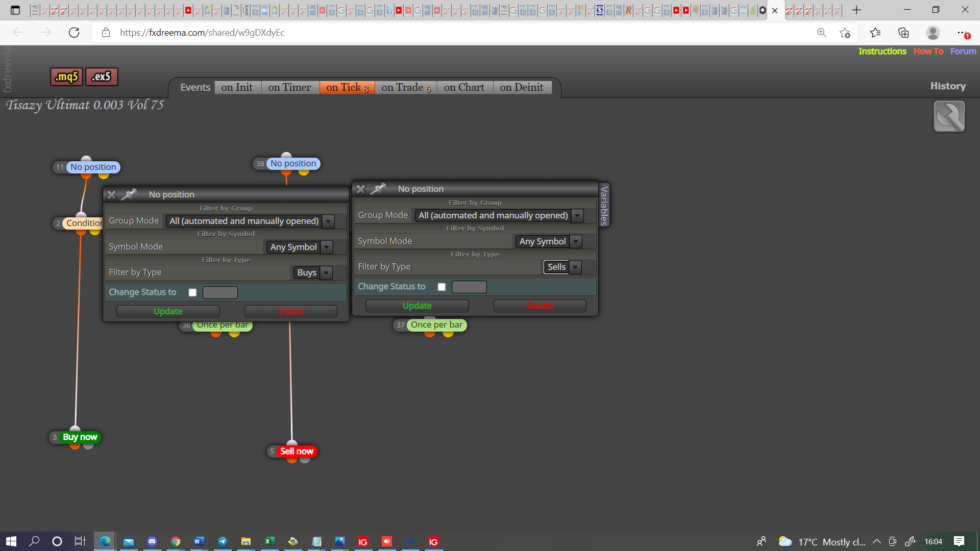Screen dimensions: 980x551
Task: Switch to the on Trade tab
Action: tap(406, 87)
